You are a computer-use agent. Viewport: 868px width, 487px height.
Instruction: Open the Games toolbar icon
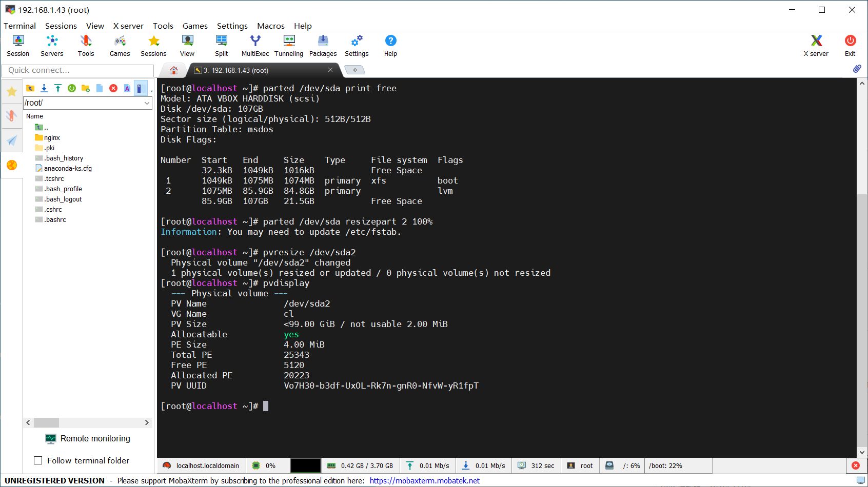point(120,46)
